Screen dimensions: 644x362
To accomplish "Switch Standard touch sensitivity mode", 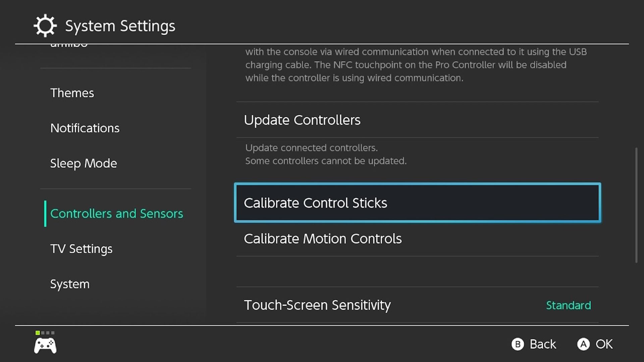I will click(x=568, y=305).
